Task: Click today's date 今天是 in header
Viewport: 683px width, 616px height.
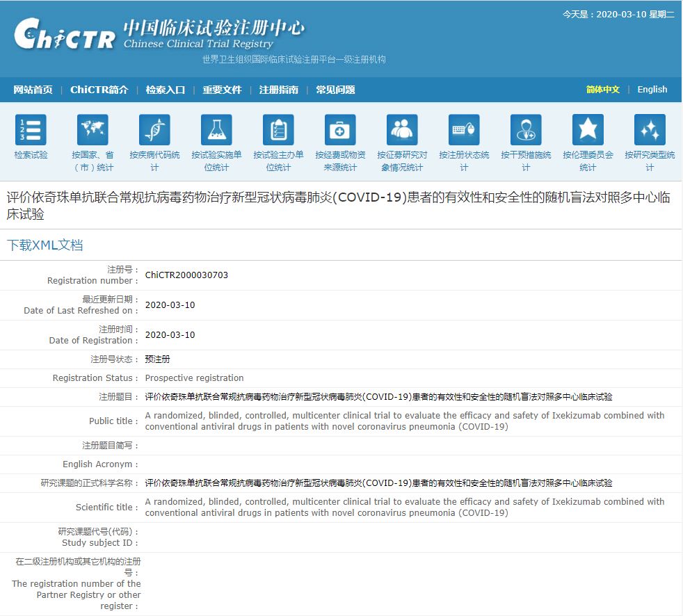Action: [x=618, y=15]
